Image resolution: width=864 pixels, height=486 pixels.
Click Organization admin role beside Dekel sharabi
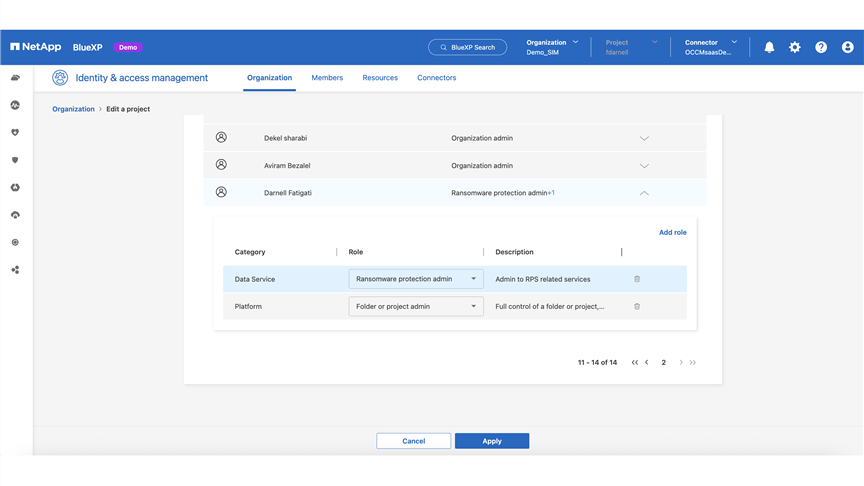coord(482,138)
